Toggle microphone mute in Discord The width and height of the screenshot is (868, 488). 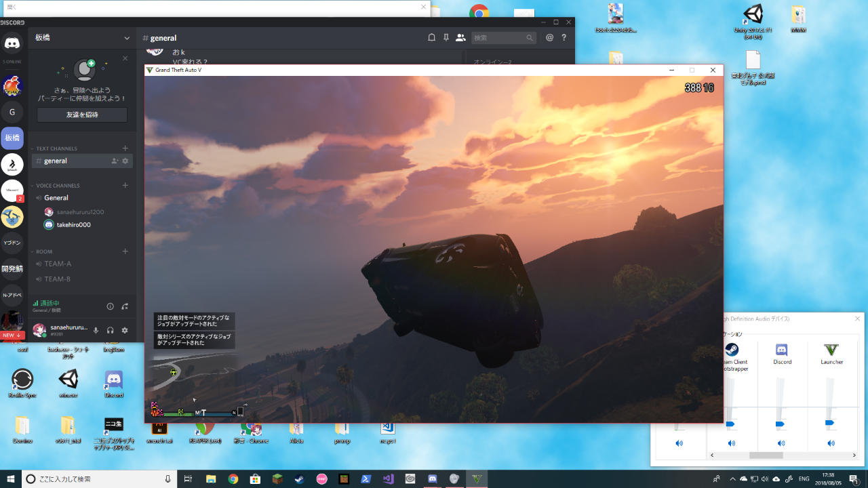click(96, 330)
